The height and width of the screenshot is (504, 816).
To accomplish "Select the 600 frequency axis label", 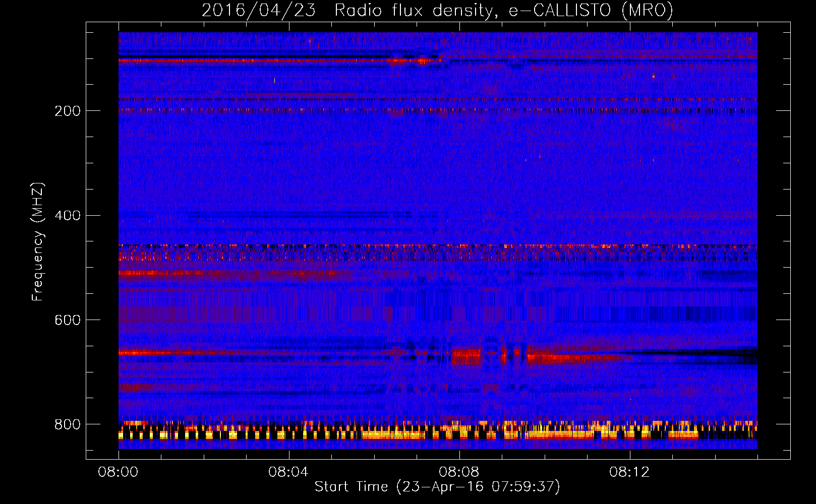I will 68,321.
